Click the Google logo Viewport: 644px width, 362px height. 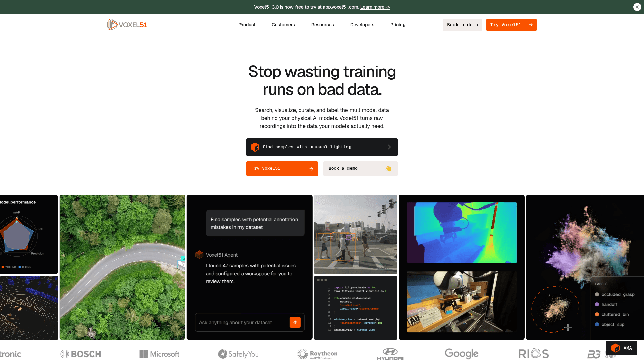click(x=462, y=354)
